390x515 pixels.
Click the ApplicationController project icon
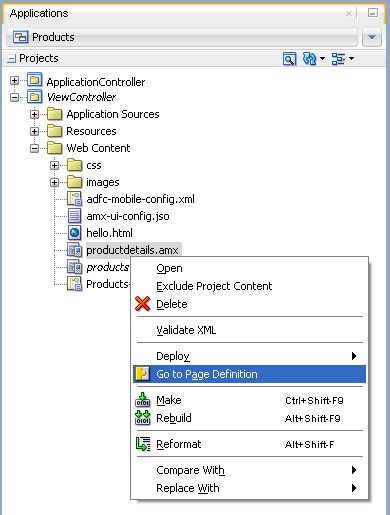35,80
